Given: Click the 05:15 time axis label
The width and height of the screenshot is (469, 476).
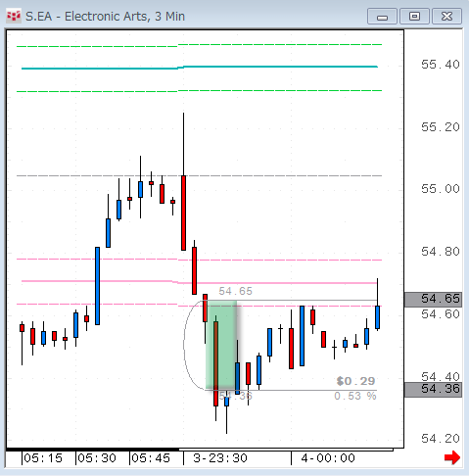Looking at the screenshot, I should point(43,458).
